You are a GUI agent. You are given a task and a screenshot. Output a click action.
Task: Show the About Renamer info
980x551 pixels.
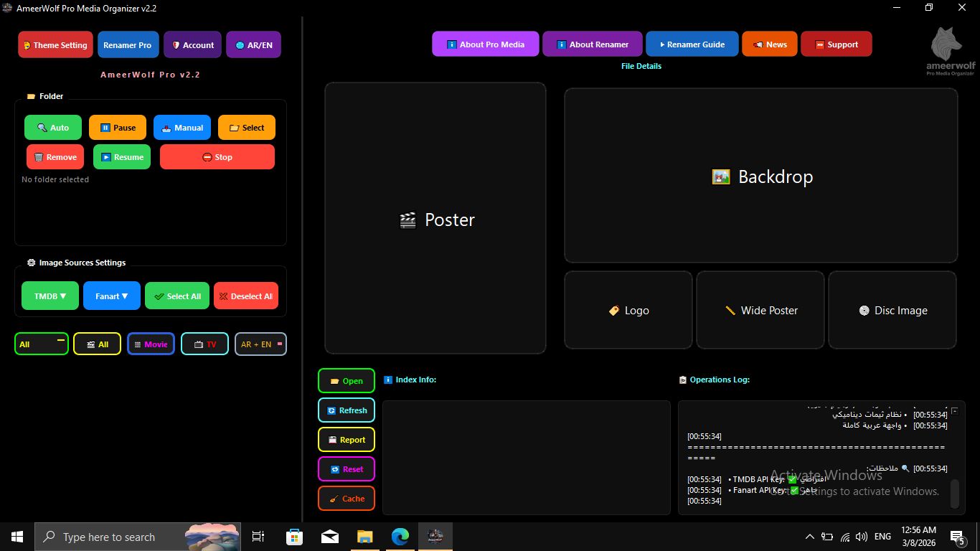click(591, 44)
